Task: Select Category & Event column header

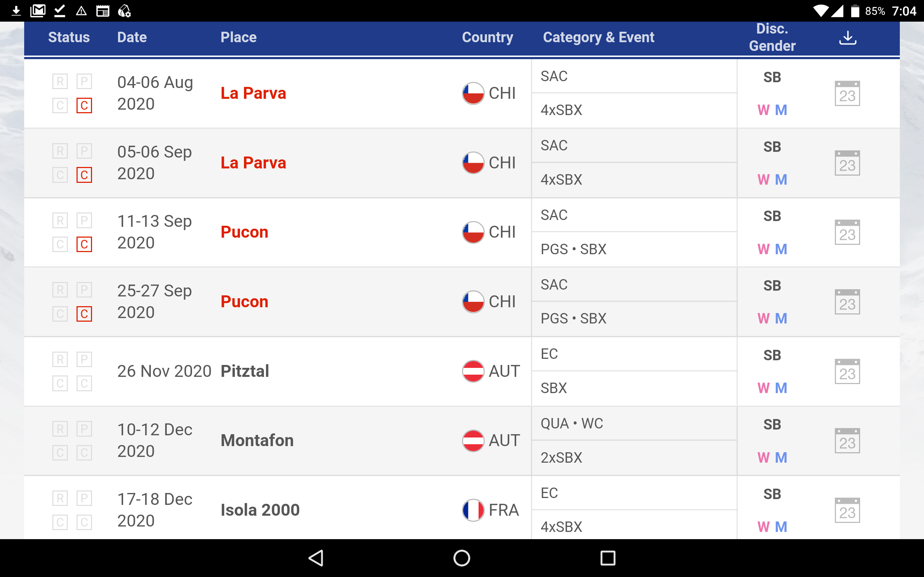Action: click(x=598, y=38)
